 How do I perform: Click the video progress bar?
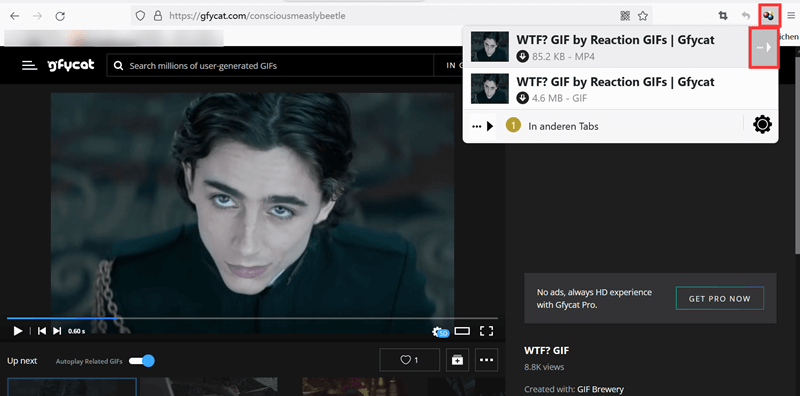tap(252, 318)
